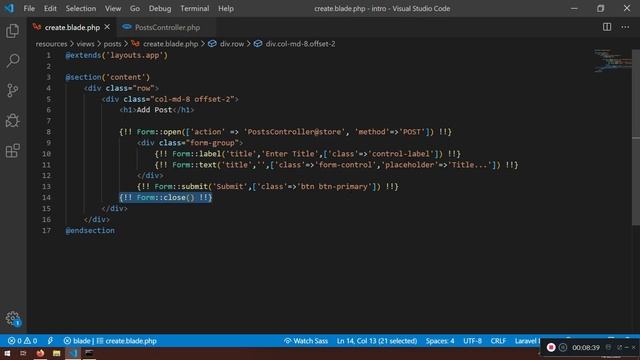Click the Watch Sass status button
The image size is (640, 360).
[306, 341]
